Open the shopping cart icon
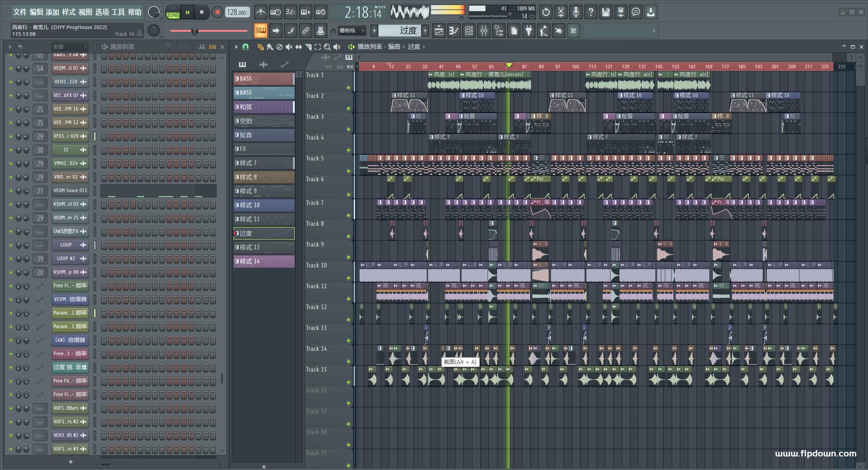 click(573, 31)
